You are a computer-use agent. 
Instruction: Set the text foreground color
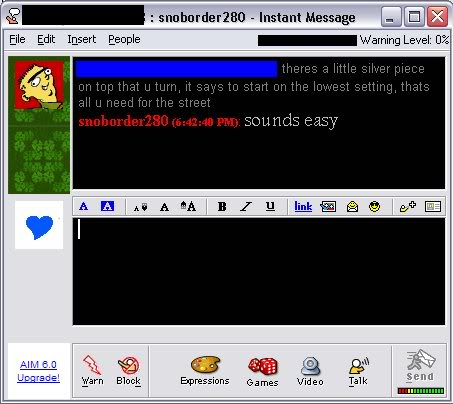(x=84, y=206)
